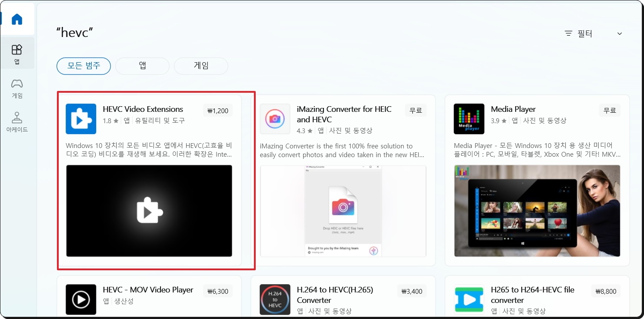Click the HEVC Video Extensions app icon
This screenshot has width=644, height=319.
click(x=81, y=119)
